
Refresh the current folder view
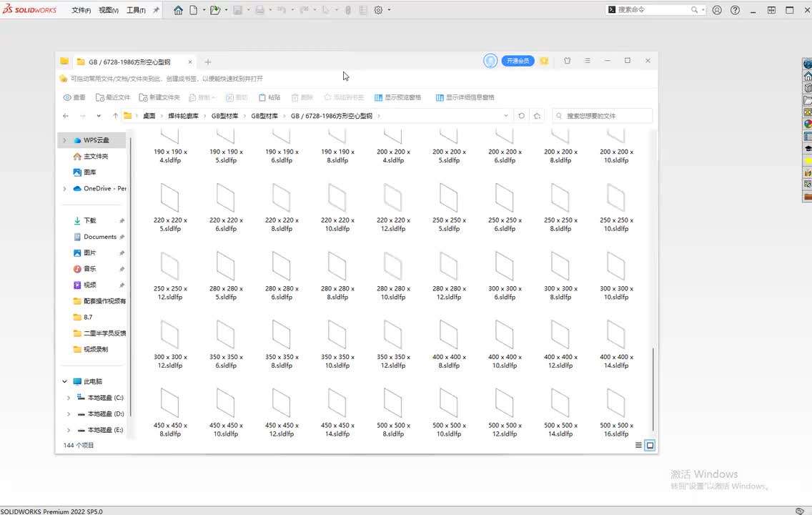point(522,116)
